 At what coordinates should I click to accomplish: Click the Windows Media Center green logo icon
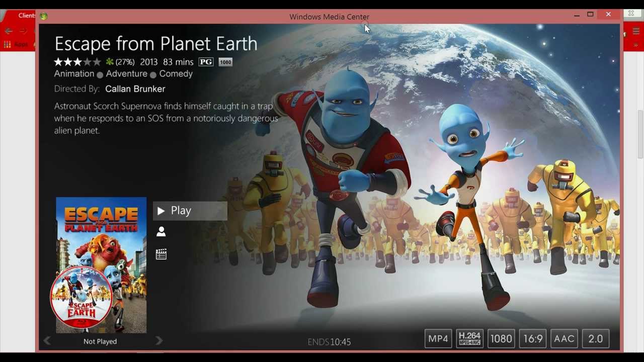tap(44, 16)
